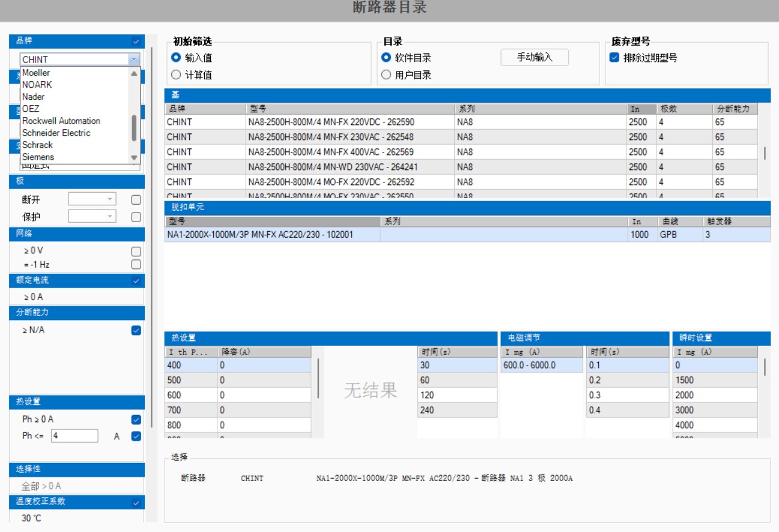Click the 手动输入 button
The height and width of the screenshot is (532, 779).
pyautogui.click(x=535, y=58)
